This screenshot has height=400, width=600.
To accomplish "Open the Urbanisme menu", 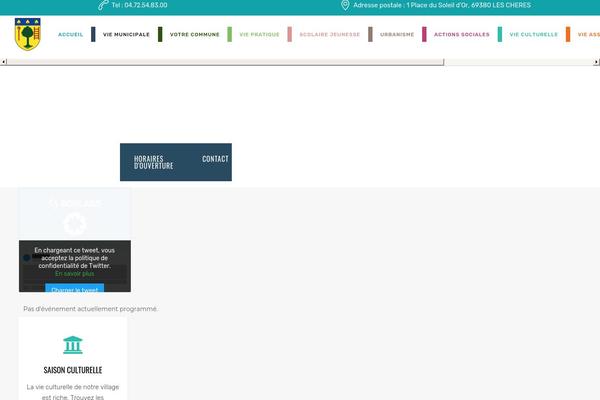I will click(397, 34).
